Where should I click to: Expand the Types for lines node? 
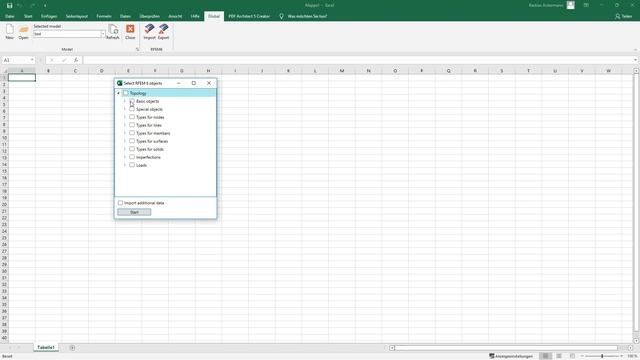[x=125, y=125]
